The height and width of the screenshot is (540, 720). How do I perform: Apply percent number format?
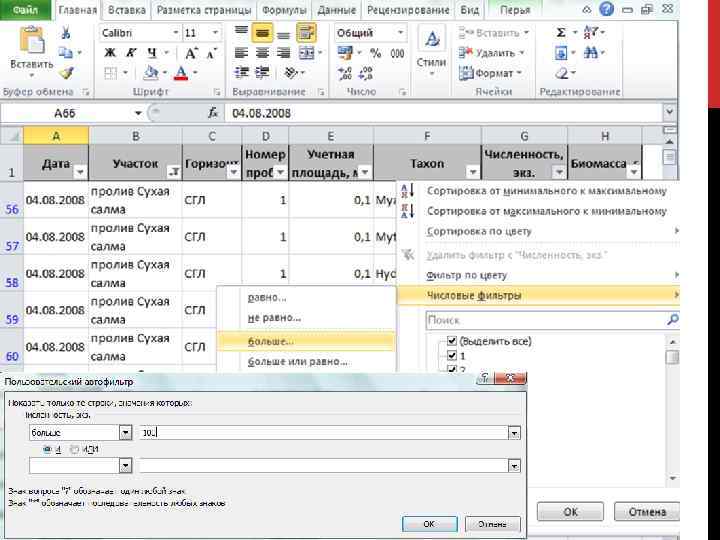coord(376,53)
